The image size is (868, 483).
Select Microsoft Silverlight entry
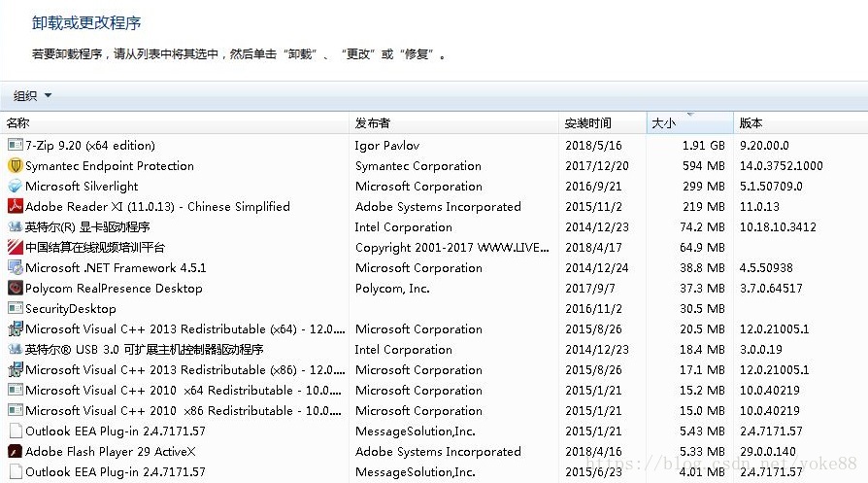click(x=82, y=187)
